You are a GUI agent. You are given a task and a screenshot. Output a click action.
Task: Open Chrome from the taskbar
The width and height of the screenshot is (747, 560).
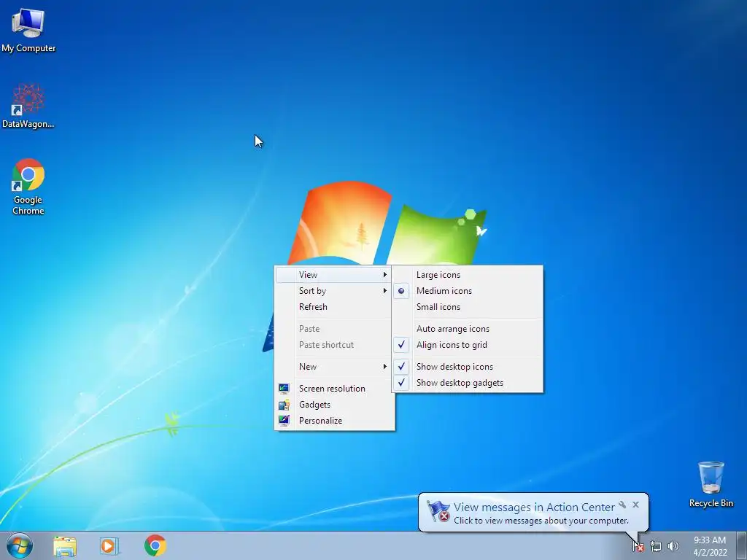155,545
